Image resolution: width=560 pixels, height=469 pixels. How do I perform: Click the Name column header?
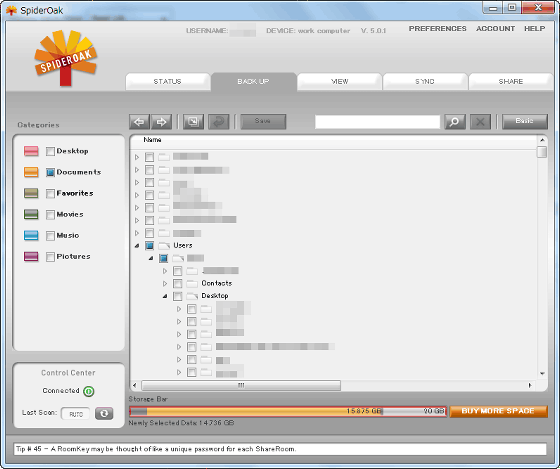point(152,140)
